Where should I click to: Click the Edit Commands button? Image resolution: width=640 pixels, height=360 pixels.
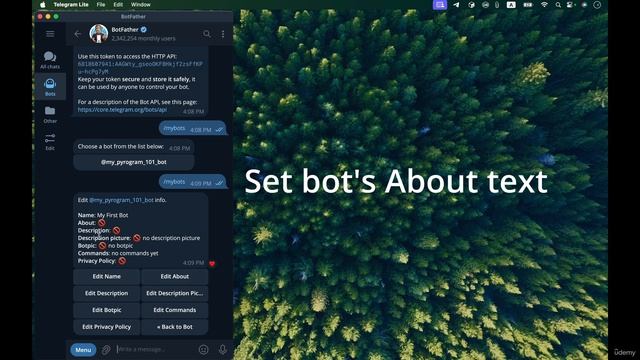tap(175, 310)
